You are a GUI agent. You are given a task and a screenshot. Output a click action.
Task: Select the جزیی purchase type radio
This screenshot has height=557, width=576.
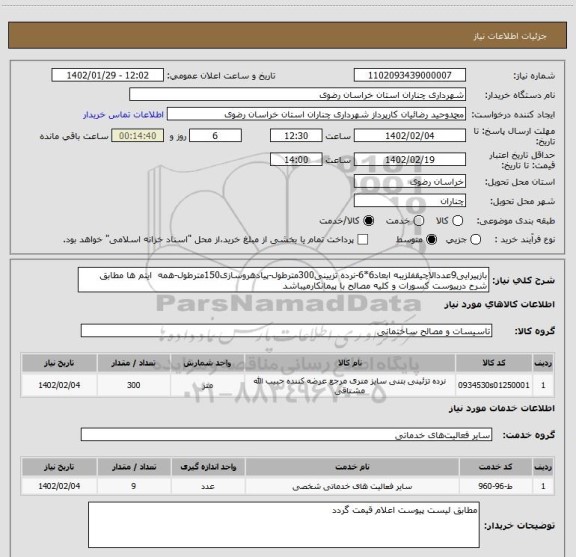[475, 240]
